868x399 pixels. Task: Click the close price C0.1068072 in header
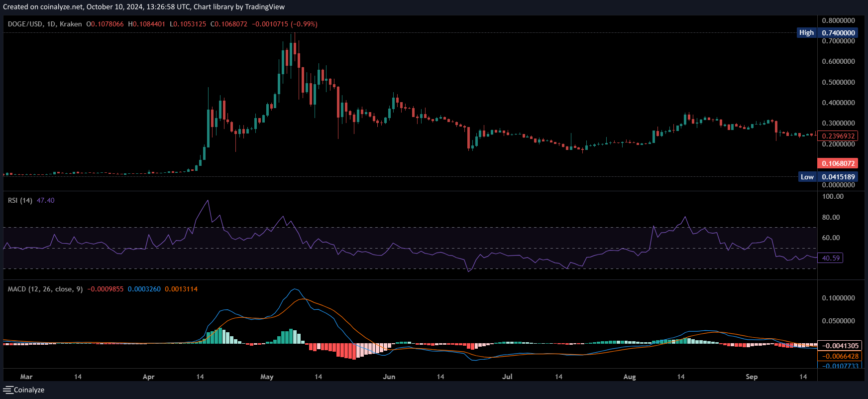pyautogui.click(x=229, y=24)
